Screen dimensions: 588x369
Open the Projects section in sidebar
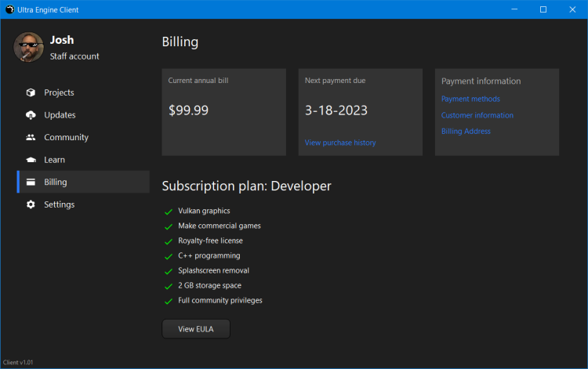pos(59,92)
